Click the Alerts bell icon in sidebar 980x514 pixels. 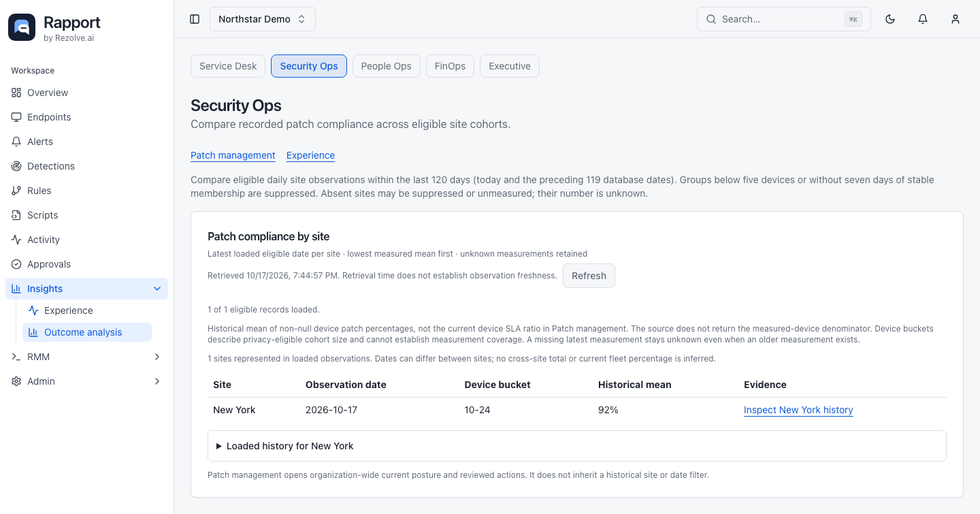click(16, 142)
